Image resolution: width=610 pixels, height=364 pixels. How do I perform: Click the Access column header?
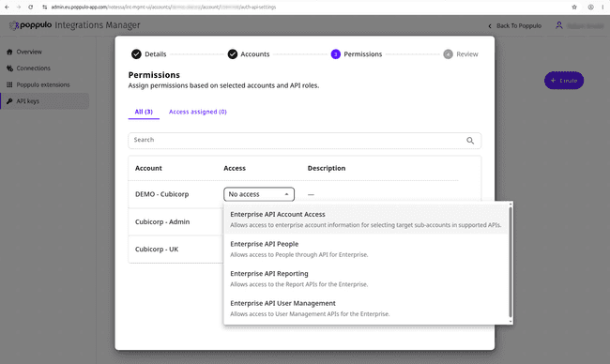(x=235, y=168)
